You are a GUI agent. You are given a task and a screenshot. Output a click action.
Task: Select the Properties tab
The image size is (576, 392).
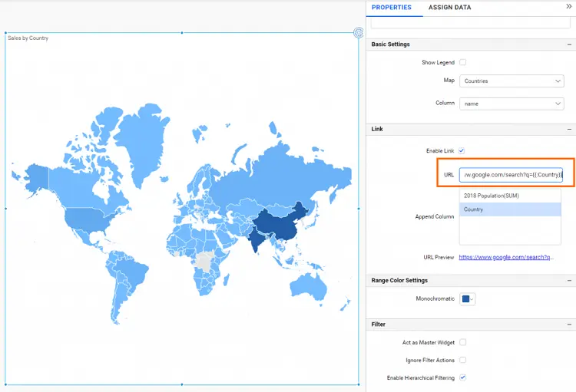tap(391, 8)
